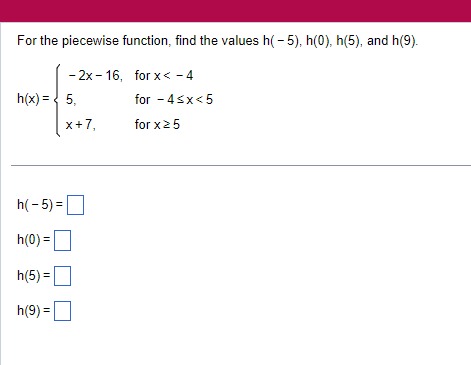The image size is (471, 365).
Task: Click the expression x + 7
Action: tap(80, 125)
